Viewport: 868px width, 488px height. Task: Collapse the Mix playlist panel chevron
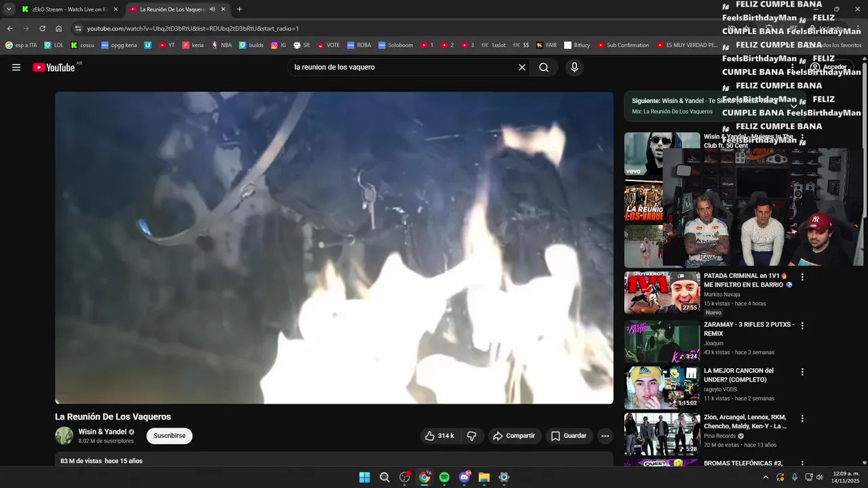click(794, 106)
